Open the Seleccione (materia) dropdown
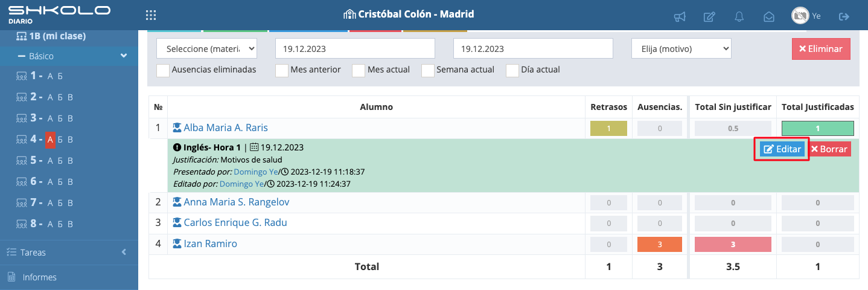 click(207, 49)
